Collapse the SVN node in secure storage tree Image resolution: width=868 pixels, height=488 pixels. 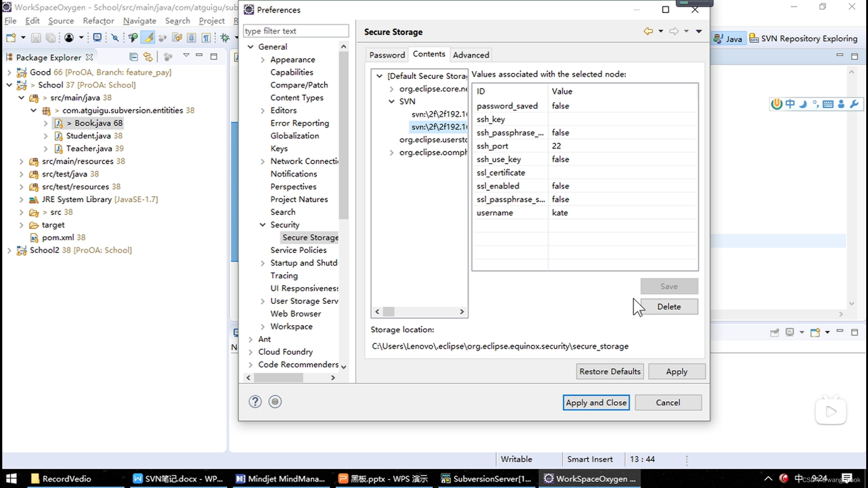pyautogui.click(x=392, y=102)
